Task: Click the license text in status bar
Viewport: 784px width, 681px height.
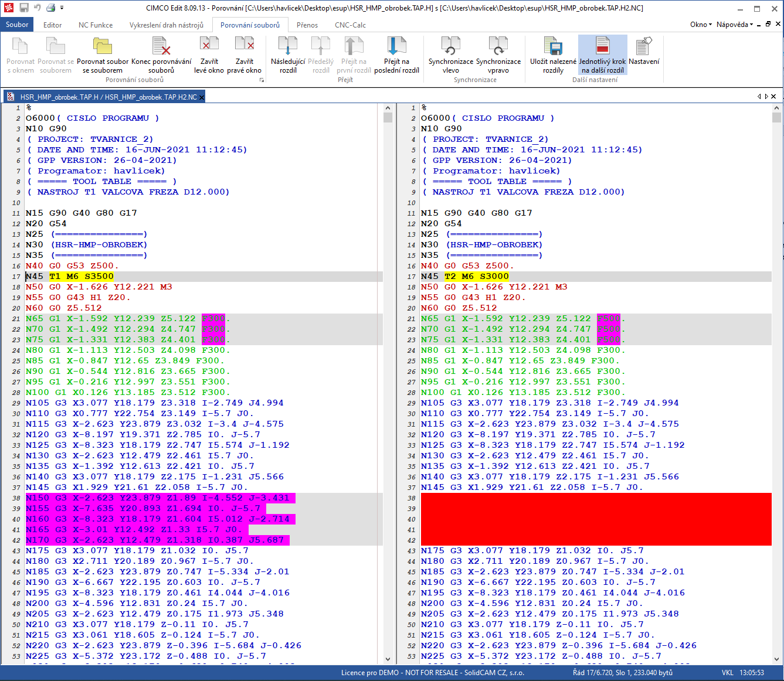Action: [x=433, y=673]
